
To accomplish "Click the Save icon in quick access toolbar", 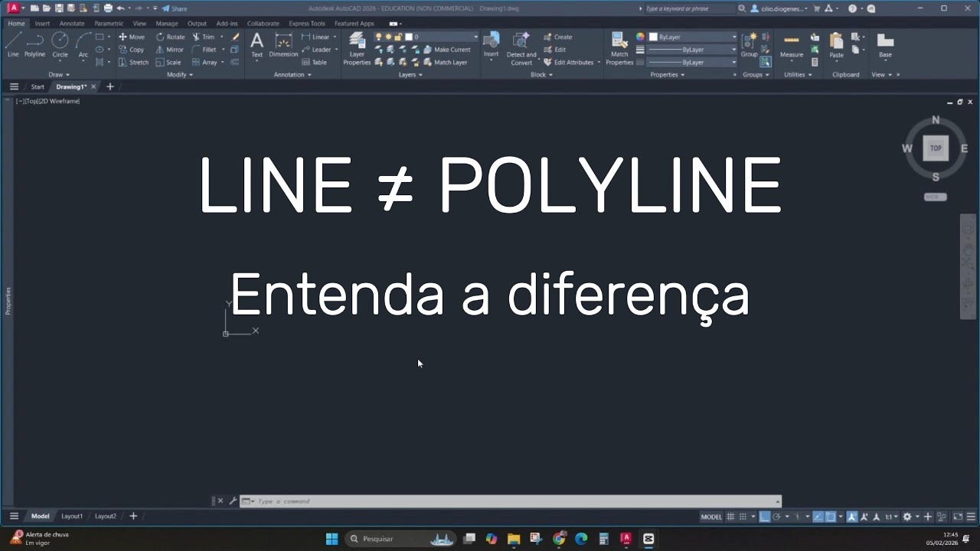I will tap(59, 8).
